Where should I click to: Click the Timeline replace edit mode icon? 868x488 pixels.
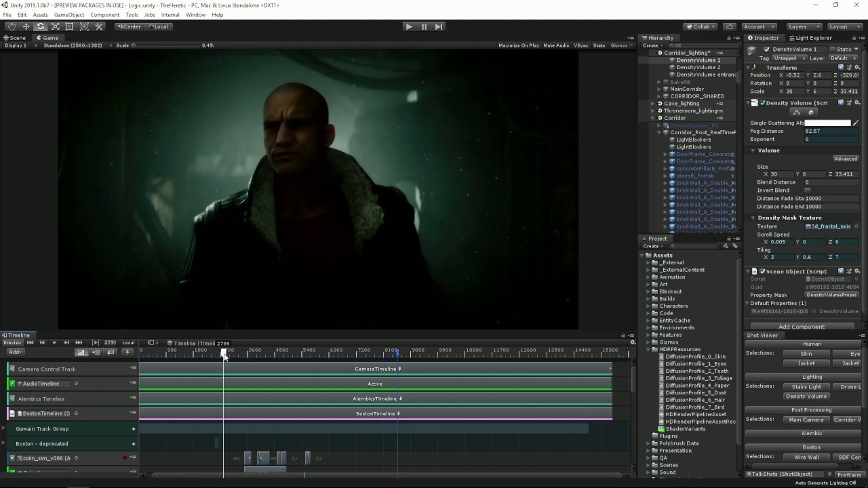pos(111,352)
